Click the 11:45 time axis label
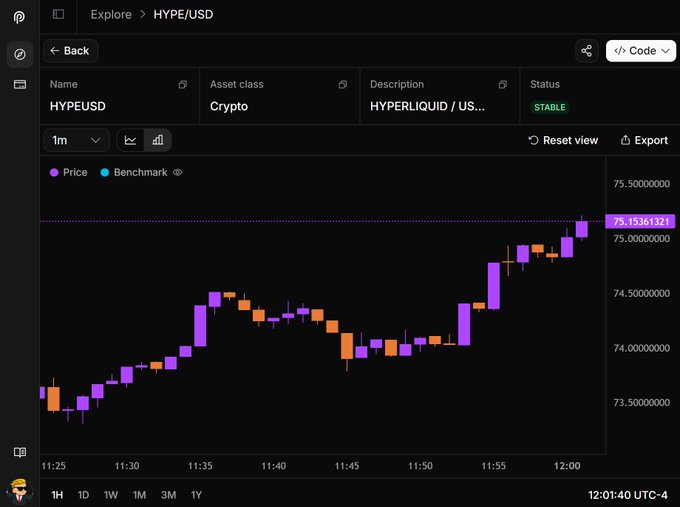Image resolution: width=680 pixels, height=507 pixels. [x=347, y=466]
